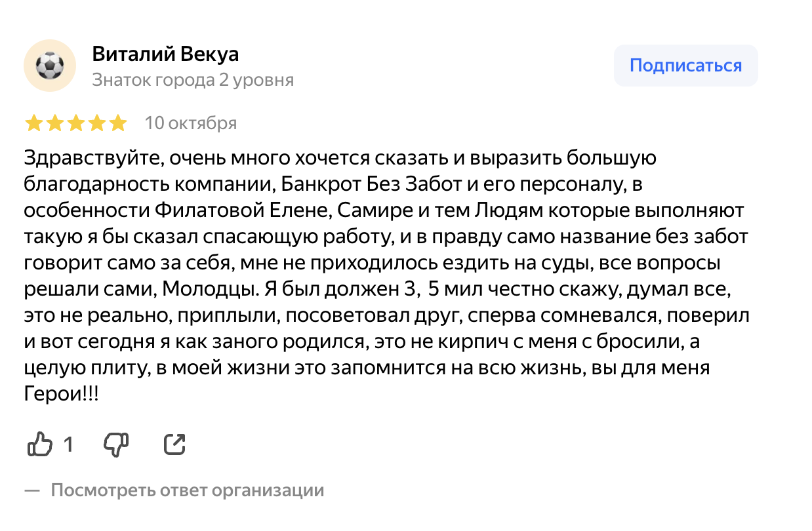Viewport: 812px width, 531px height.
Task: Expand "Посмотреть ответ организации" reply
Action: [x=188, y=490]
